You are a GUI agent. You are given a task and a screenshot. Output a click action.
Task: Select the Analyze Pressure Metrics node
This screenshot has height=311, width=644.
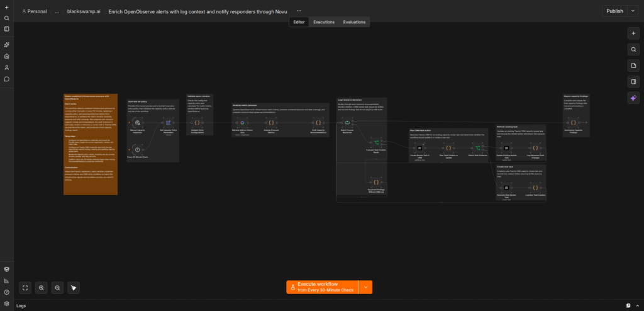pos(271,123)
